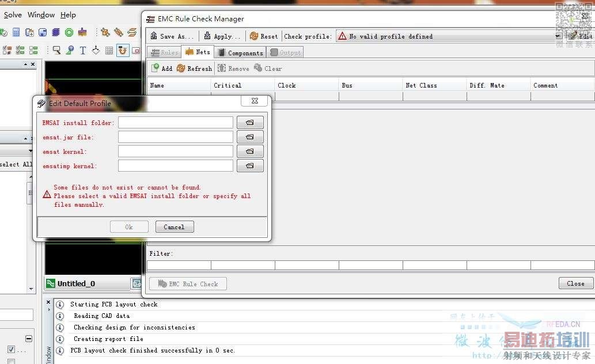Open the Help menu
This screenshot has width=595, height=364.
point(69,15)
